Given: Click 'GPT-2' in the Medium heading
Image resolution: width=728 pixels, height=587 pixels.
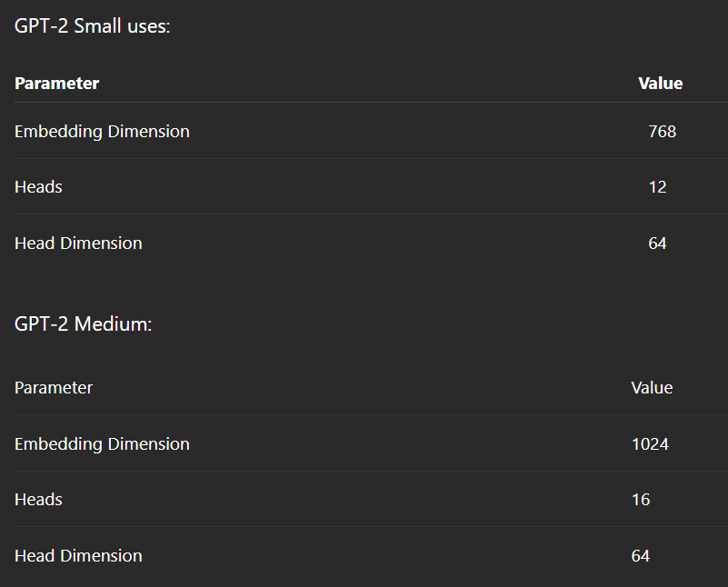Looking at the screenshot, I should [x=41, y=323].
